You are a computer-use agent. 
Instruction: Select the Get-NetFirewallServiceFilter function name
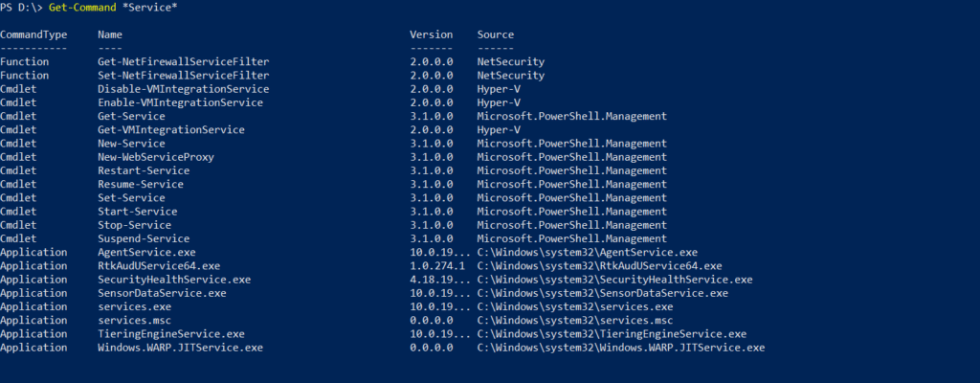pos(184,62)
